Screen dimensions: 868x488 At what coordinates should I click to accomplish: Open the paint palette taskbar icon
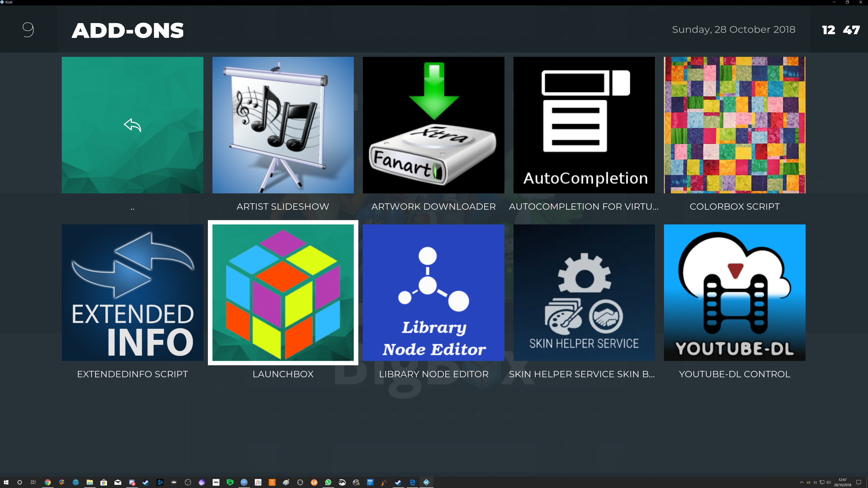[x=286, y=482]
